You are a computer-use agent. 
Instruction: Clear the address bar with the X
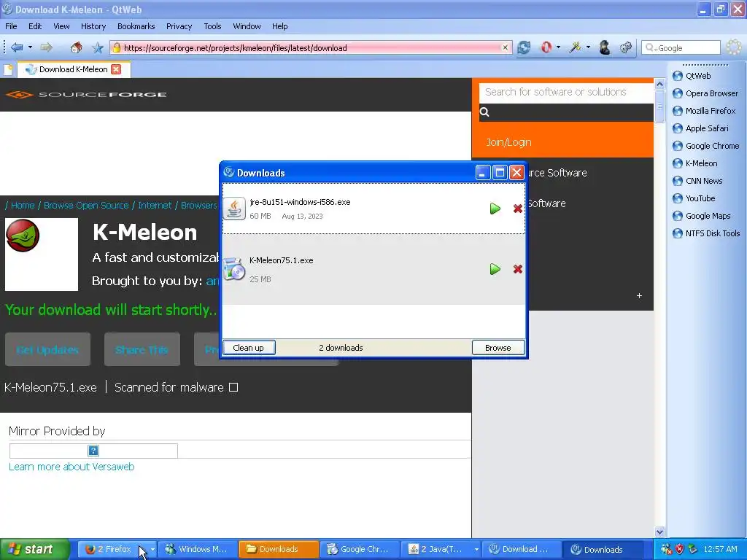tap(505, 47)
